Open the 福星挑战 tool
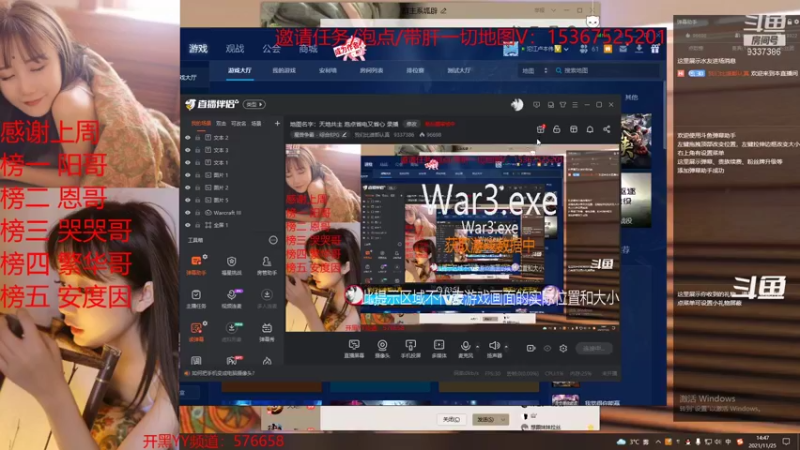The image size is (800, 450). pos(231,265)
